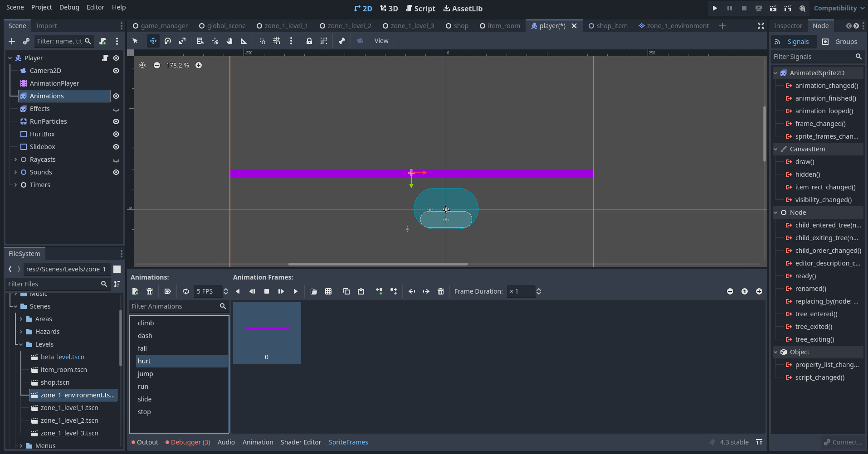Screen dimensions: 868x454
Task: Attach script icon in Scene dock
Action: (x=103, y=41)
